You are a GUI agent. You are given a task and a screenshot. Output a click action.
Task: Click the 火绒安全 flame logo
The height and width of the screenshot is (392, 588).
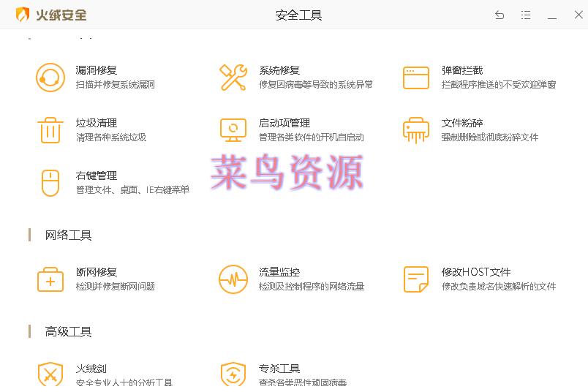[23, 15]
